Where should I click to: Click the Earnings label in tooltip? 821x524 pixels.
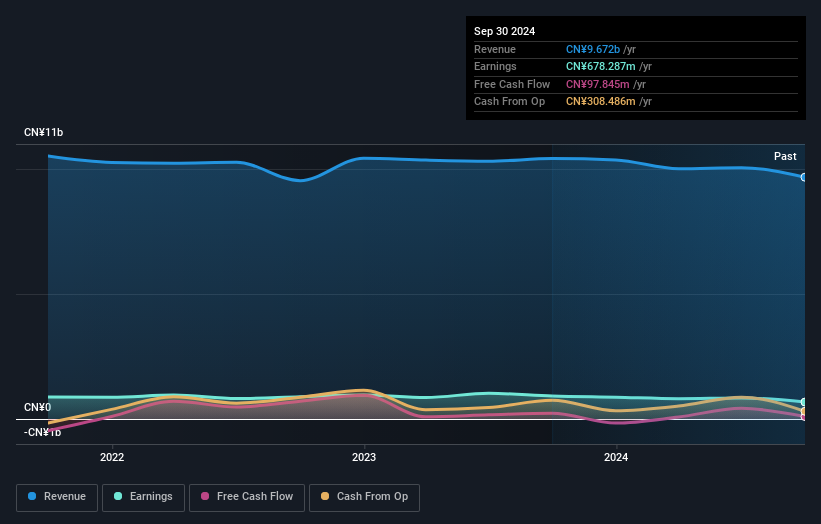tap(495, 66)
